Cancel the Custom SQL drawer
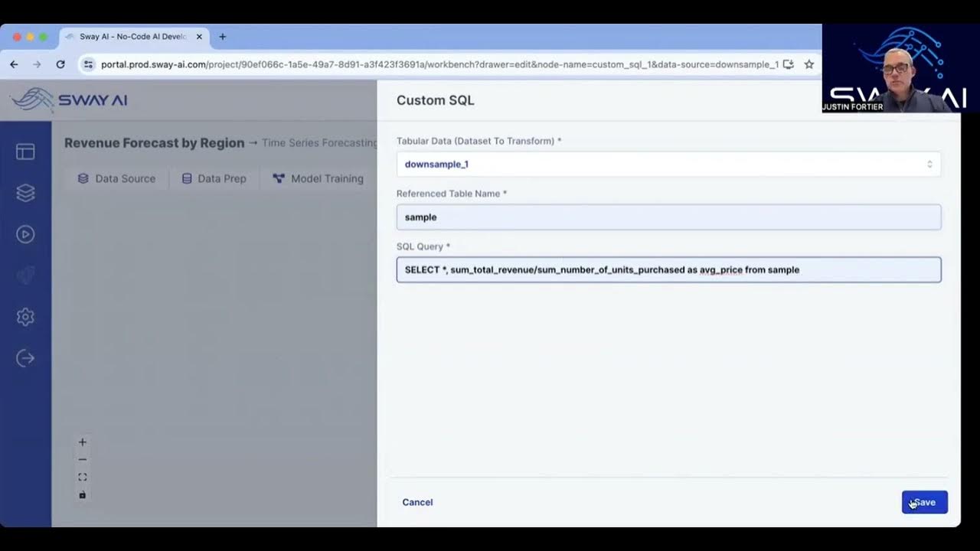980x551 pixels. click(417, 502)
